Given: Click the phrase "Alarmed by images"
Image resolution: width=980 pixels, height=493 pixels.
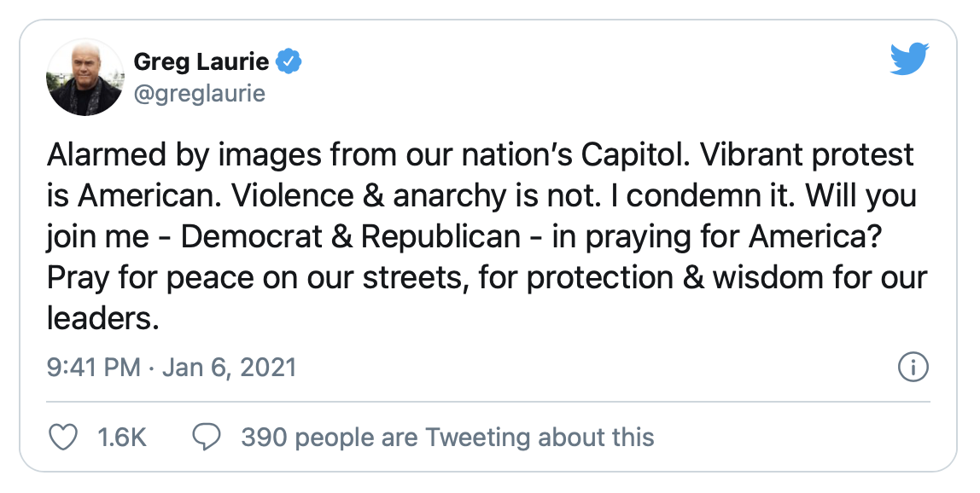Looking at the screenshot, I should pos(159,155).
